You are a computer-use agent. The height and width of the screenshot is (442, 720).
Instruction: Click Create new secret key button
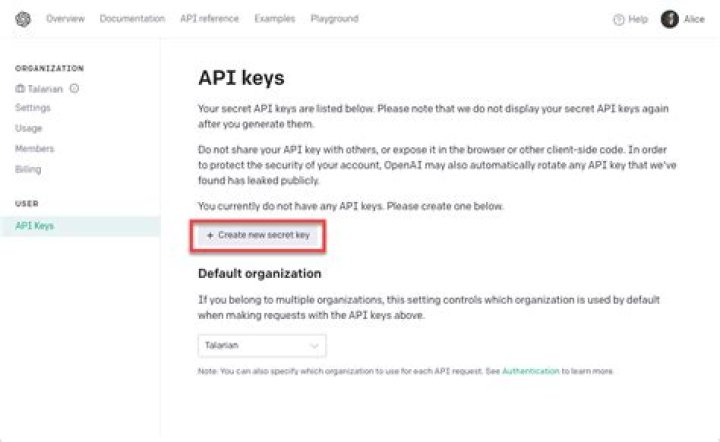tap(258, 235)
